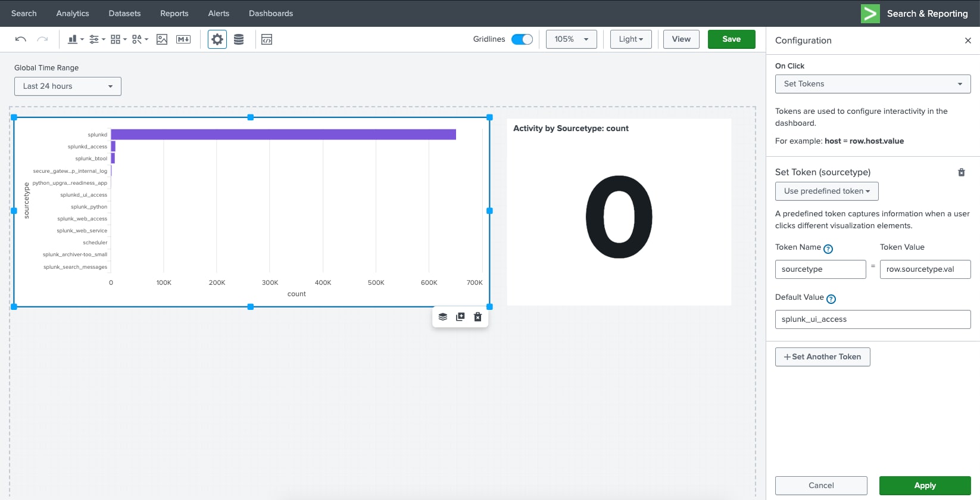This screenshot has height=500, width=980.
Task: Click the scheduler axis label
Action: point(95,243)
